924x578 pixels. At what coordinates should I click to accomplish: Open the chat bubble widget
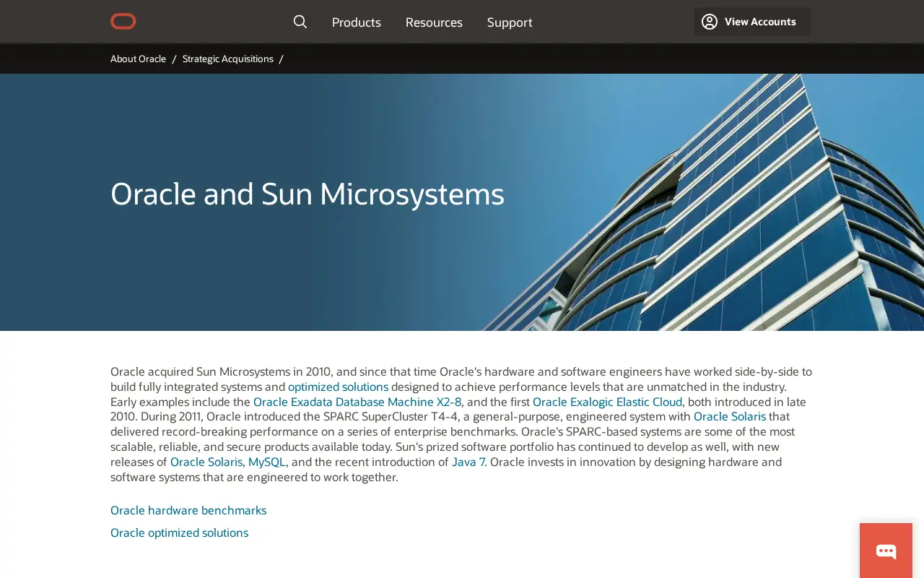pyautogui.click(x=886, y=551)
